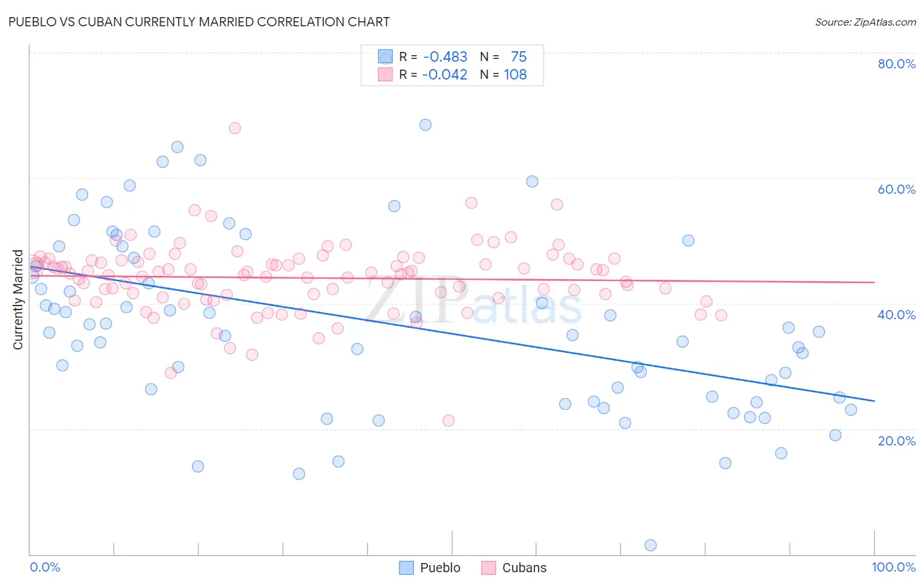This screenshot has width=924, height=586.
Task: Select the R value -0.483 in legend
Action: tap(445, 56)
